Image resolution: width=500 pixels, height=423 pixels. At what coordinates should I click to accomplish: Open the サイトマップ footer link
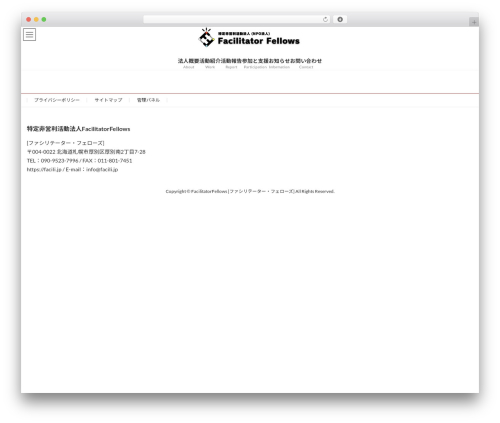(108, 100)
